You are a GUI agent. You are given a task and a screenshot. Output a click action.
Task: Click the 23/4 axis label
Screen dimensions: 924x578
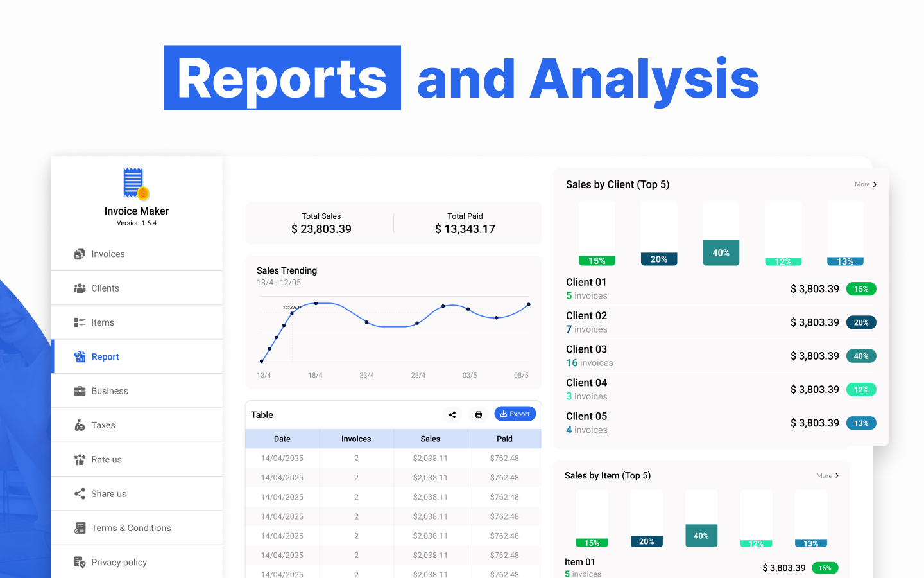(x=367, y=375)
